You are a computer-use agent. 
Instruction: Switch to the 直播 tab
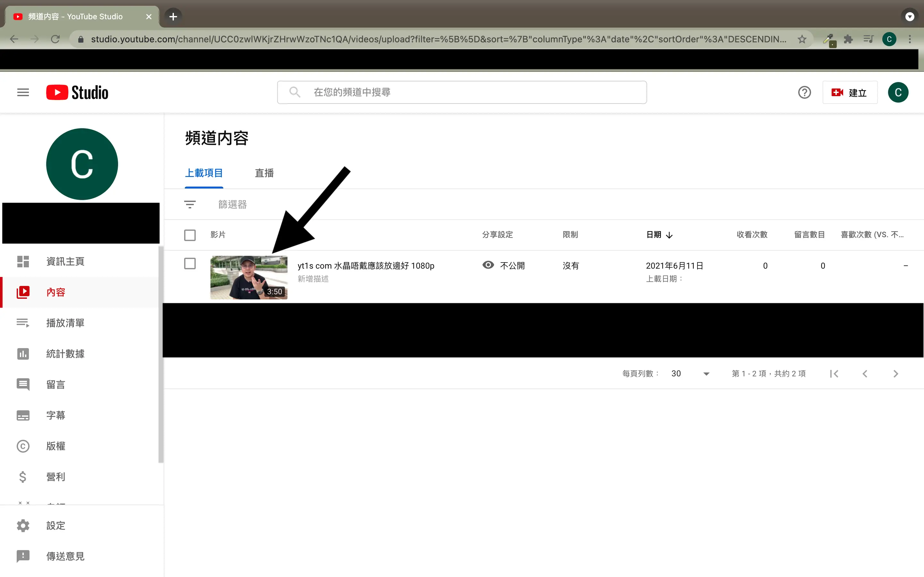point(264,173)
